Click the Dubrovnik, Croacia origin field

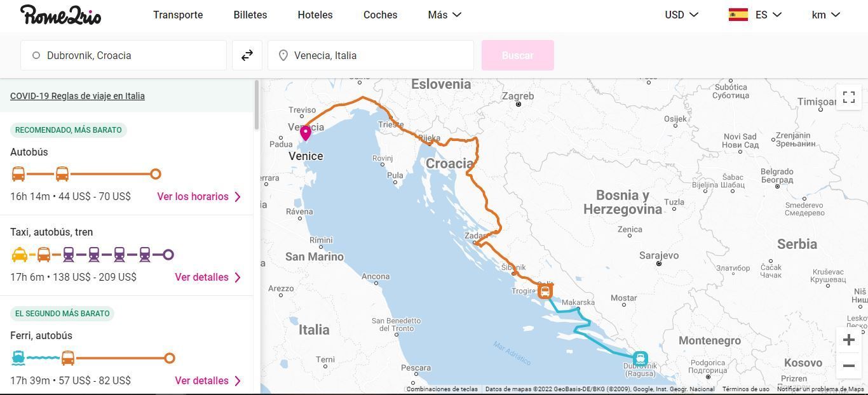coord(123,55)
